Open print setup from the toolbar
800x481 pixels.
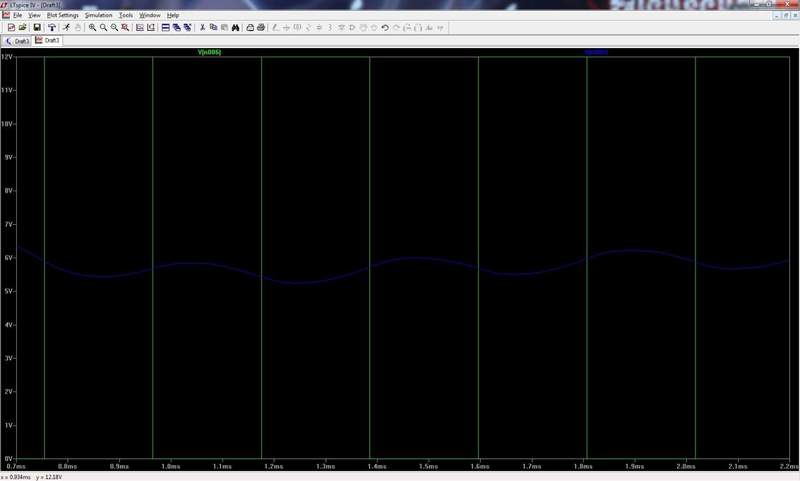[x=250, y=28]
